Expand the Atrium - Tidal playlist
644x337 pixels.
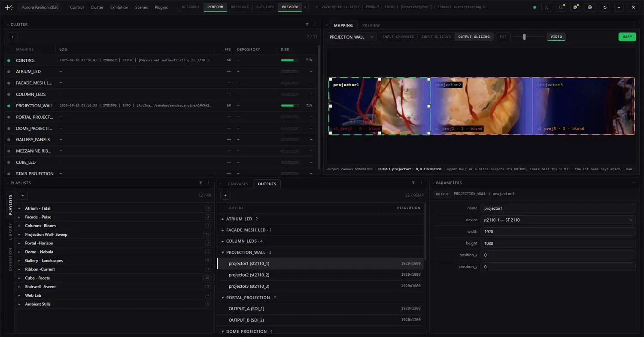pos(19,208)
